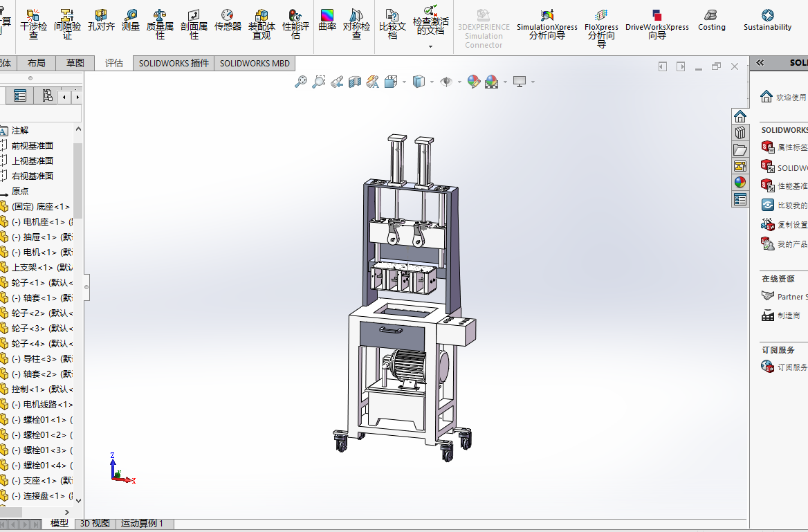Run Symmetry Check (对称检查)
This screenshot has height=532, width=808.
356,24
